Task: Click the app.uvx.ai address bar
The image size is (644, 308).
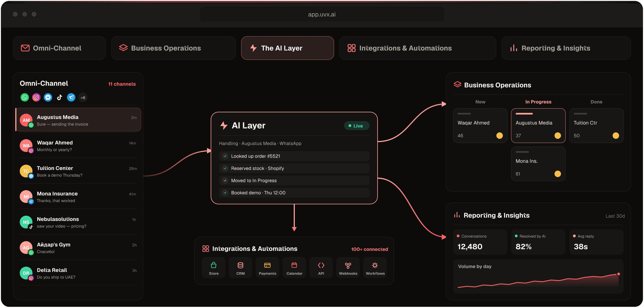Action: pyautogui.click(x=322, y=14)
